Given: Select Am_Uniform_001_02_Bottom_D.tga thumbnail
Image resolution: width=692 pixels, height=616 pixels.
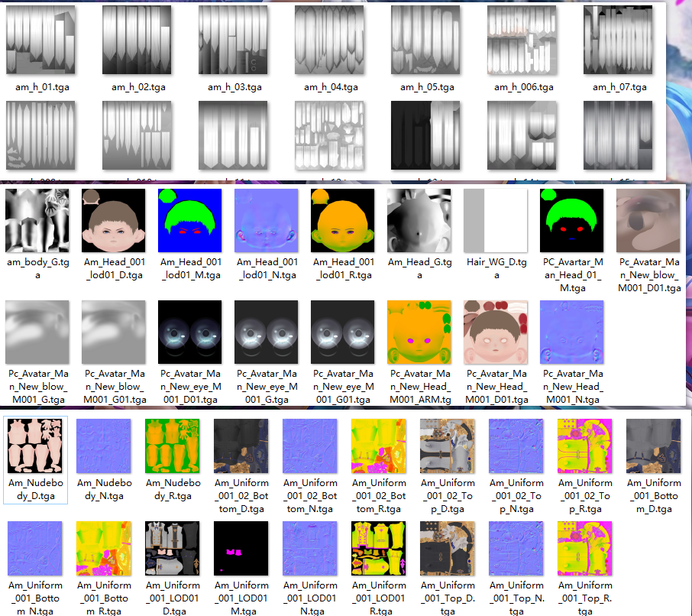Looking at the screenshot, I should (x=241, y=446).
